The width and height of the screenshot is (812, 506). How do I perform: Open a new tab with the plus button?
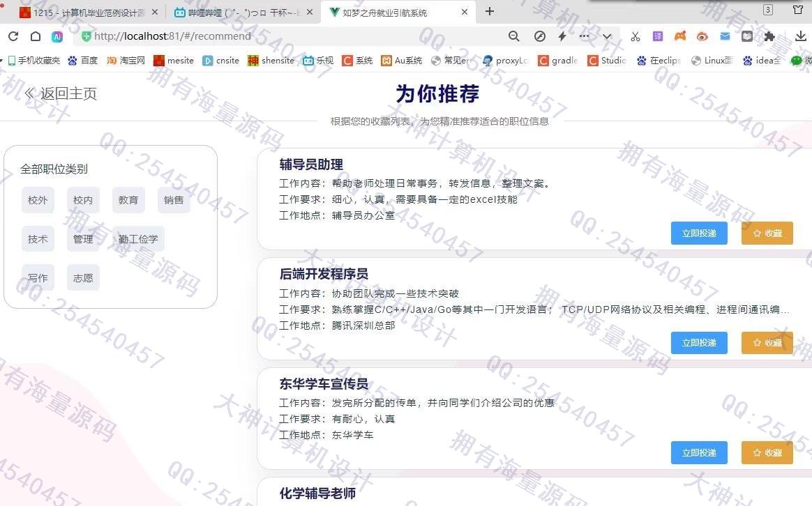490,11
